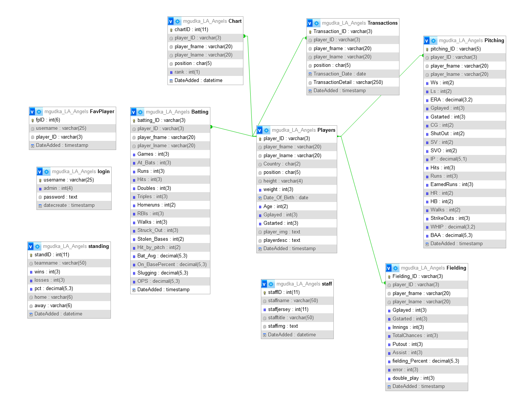Click date type icon beside Date_Of_Birth

coord(260,198)
